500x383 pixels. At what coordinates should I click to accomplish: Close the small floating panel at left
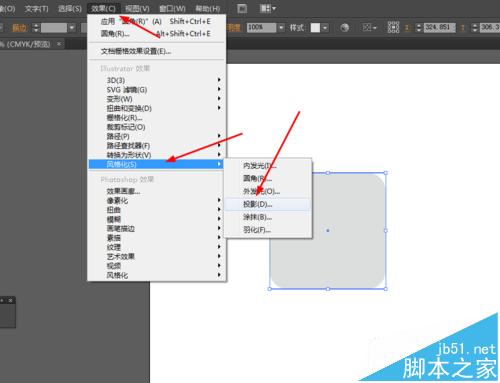point(11,300)
